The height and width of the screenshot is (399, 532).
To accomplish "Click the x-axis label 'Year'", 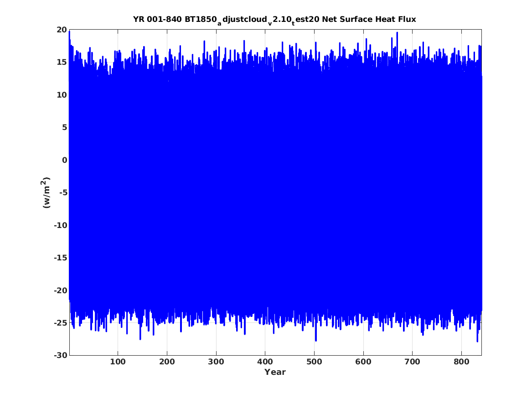I will point(275,372).
